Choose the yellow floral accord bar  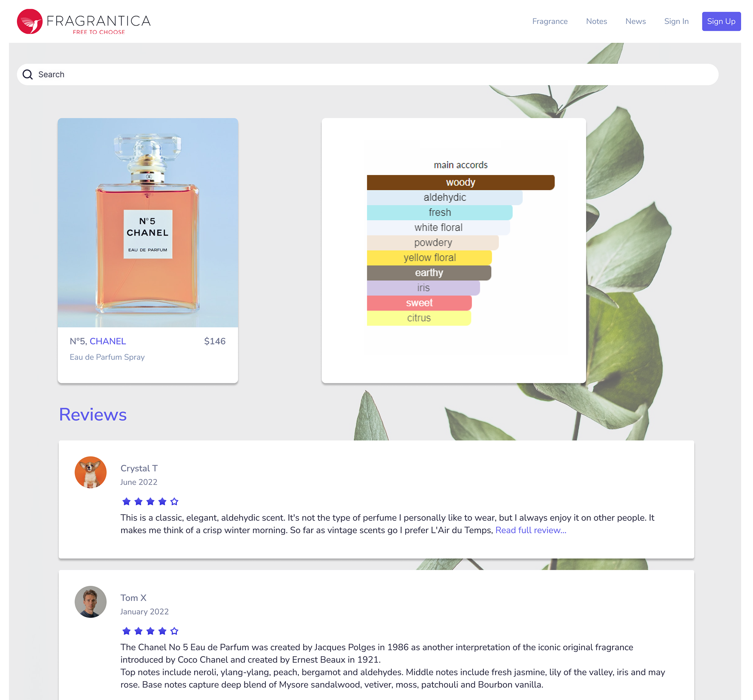429,258
